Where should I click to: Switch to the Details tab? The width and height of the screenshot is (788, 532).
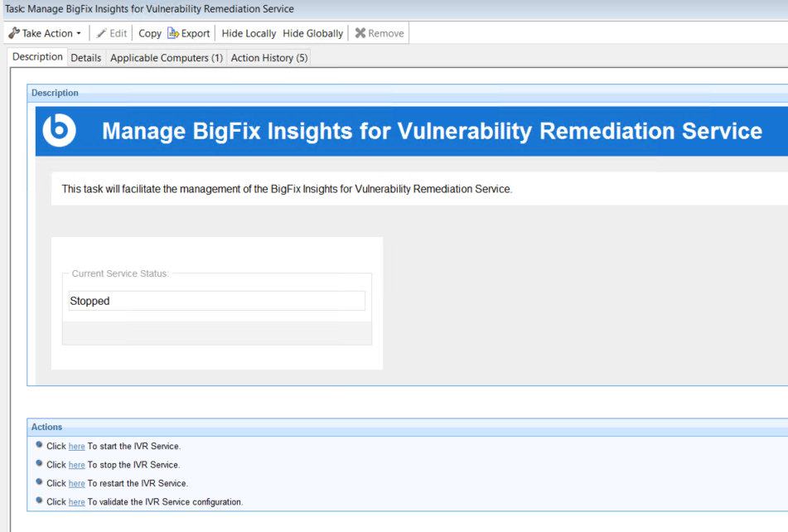click(86, 58)
